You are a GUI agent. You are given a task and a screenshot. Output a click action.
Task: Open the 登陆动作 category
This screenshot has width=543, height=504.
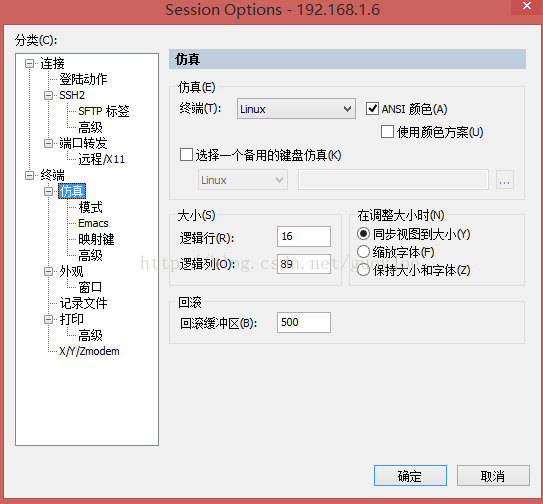point(83,79)
